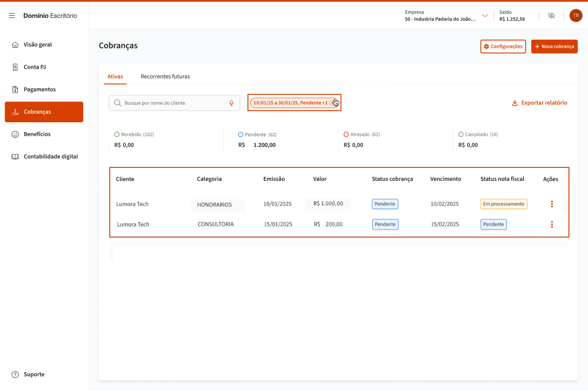Click Exportar relatório link
The image size is (588, 391).
coord(539,103)
